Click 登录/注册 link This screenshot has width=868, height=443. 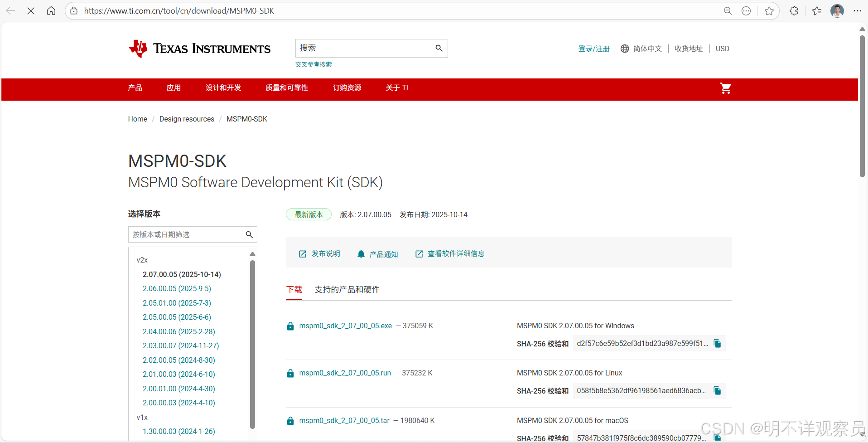(594, 49)
